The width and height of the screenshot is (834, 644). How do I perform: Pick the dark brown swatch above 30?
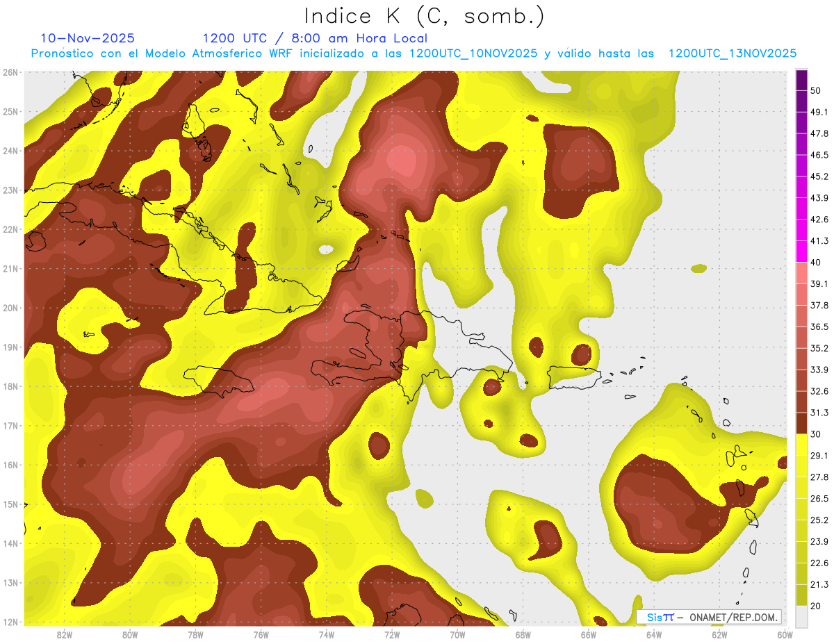point(801,423)
